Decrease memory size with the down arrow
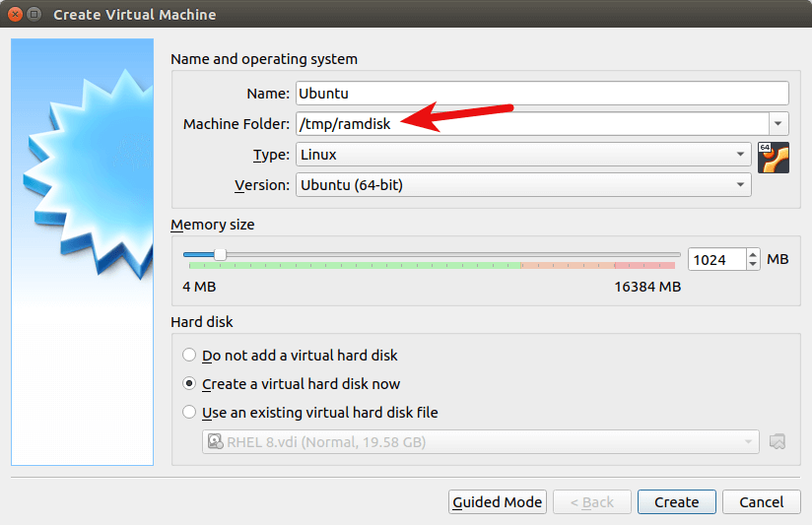 [x=754, y=265]
